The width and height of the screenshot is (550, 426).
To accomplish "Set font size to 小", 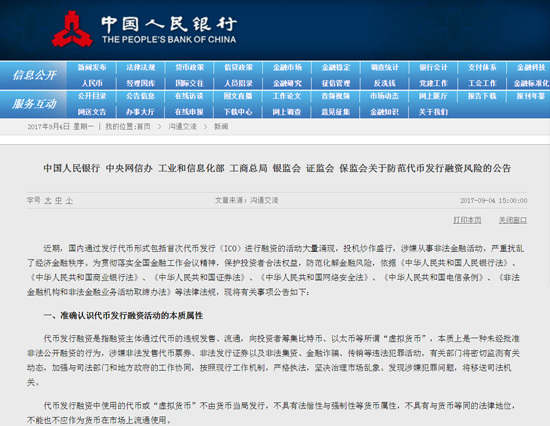I will tap(69, 200).
